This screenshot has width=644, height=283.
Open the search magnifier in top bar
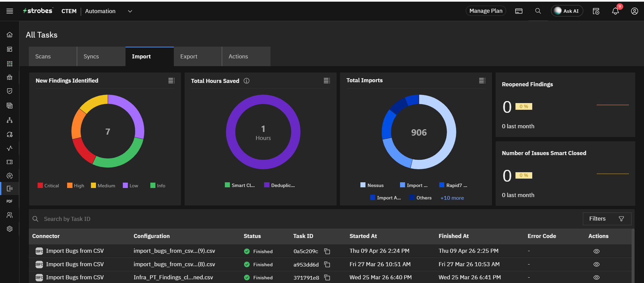tap(538, 11)
